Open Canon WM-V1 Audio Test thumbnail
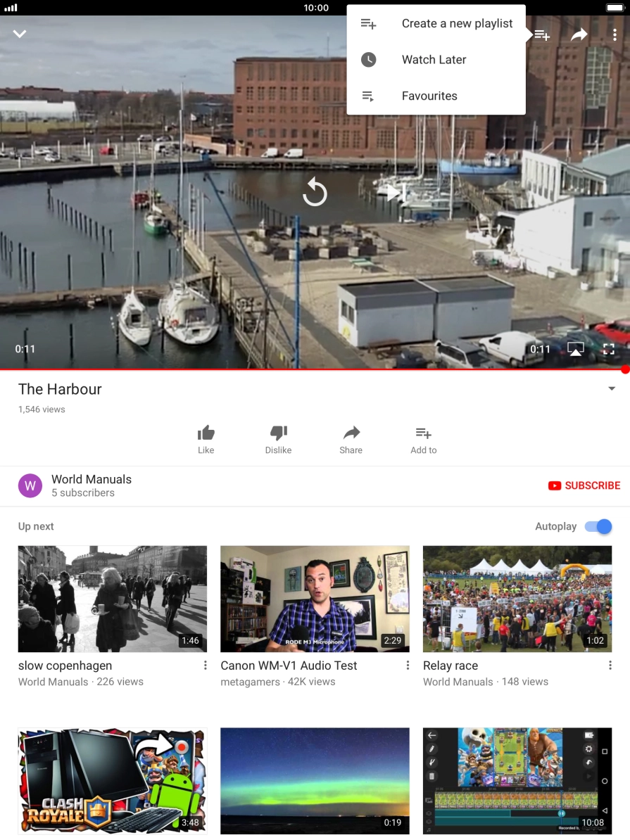 tap(315, 599)
